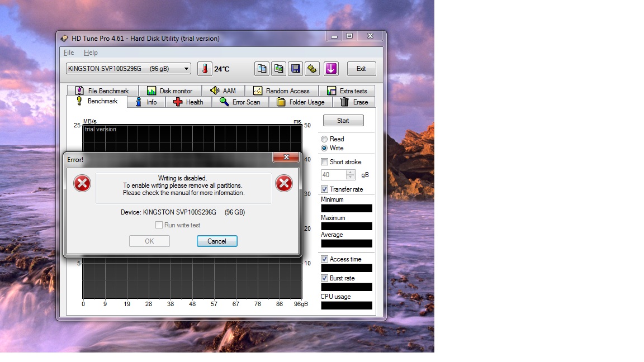The width and height of the screenshot is (644, 362).
Task: Click the Exit button
Action: coord(362,69)
